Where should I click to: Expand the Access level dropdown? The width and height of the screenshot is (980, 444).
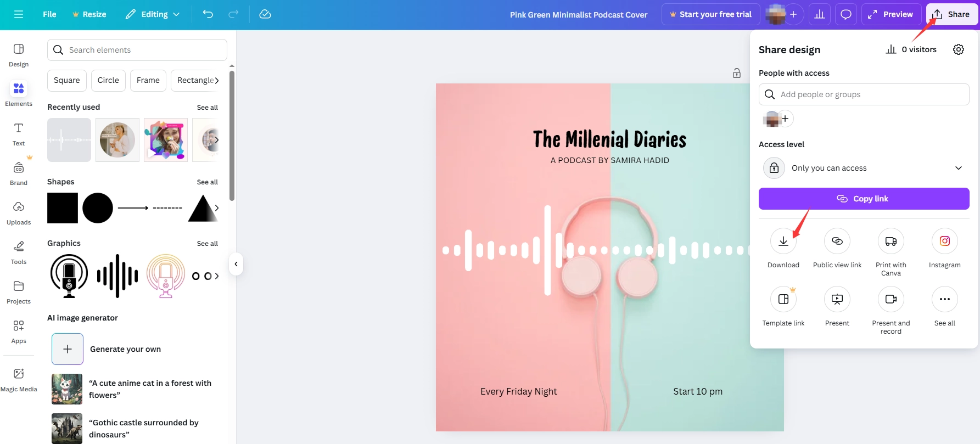click(x=864, y=168)
